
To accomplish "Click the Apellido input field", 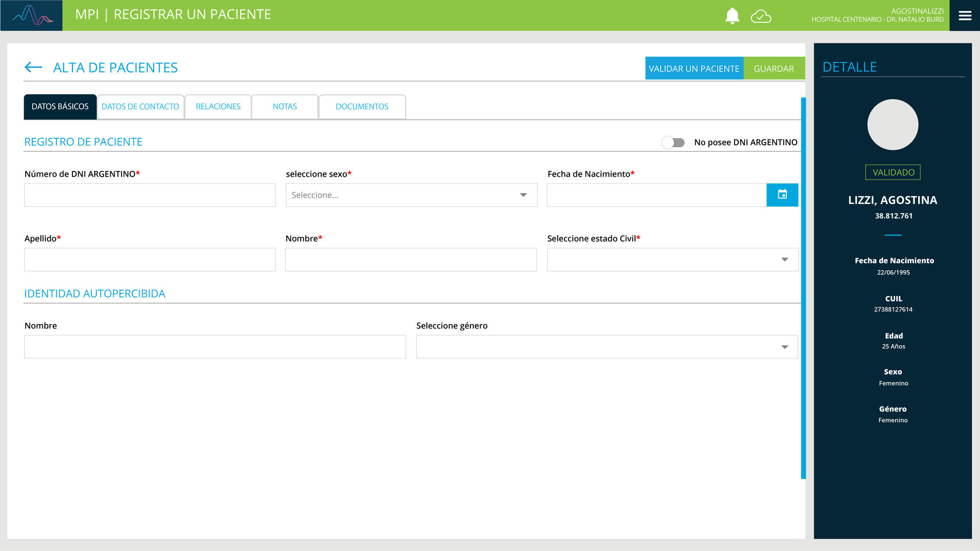I will [150, 260].
